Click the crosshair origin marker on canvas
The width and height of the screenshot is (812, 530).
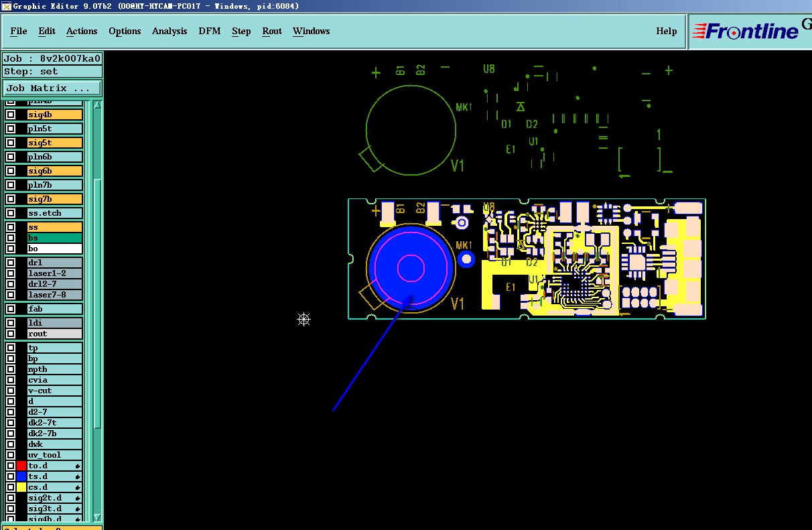pos(303,320)
